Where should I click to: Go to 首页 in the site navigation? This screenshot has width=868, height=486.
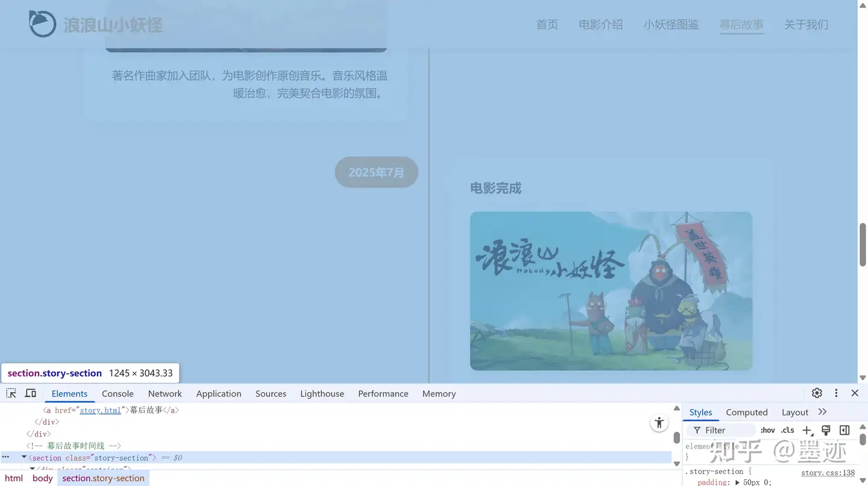(x=547, y=25)
